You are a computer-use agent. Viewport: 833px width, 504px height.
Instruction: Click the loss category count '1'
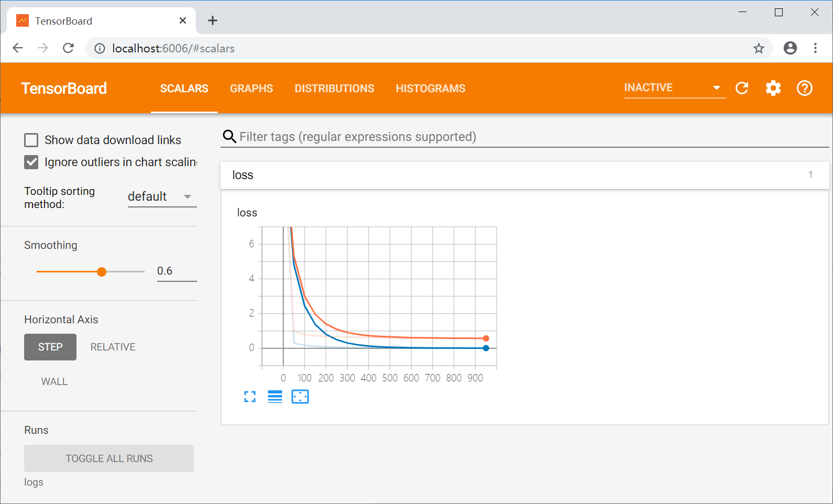[x=810, y=174]
